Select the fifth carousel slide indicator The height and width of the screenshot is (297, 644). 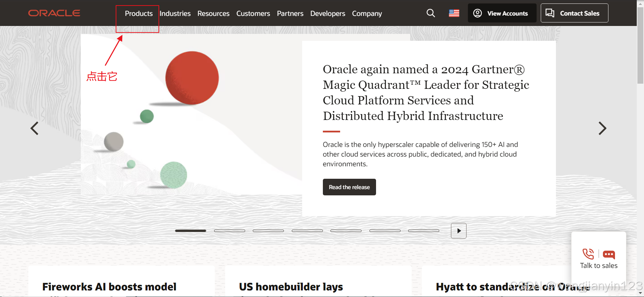tap(346, 231)
